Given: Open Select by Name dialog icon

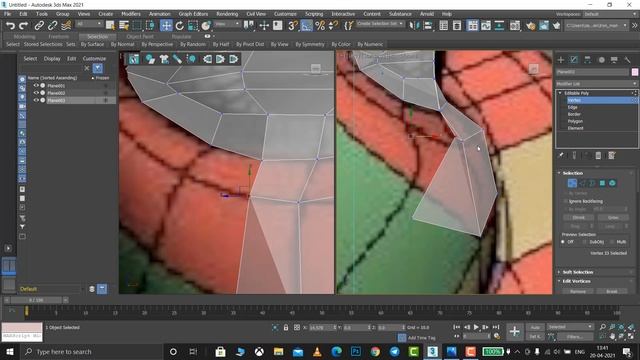Looking at the screenshot, I should [x=124, y=26].
